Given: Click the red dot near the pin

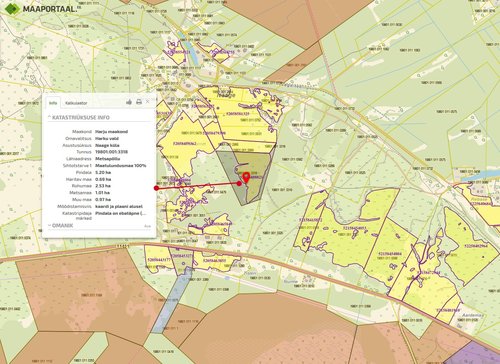Looking at the screenshot, I should 239,183.
